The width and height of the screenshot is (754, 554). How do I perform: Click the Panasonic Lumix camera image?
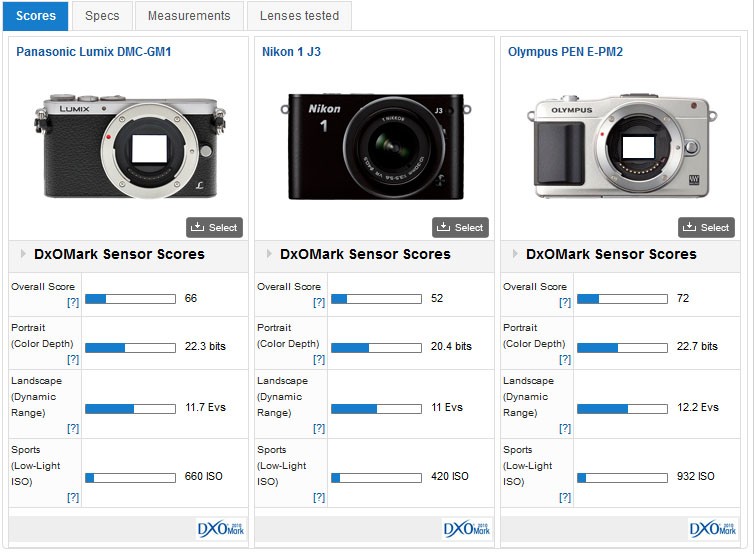point(130,146)
